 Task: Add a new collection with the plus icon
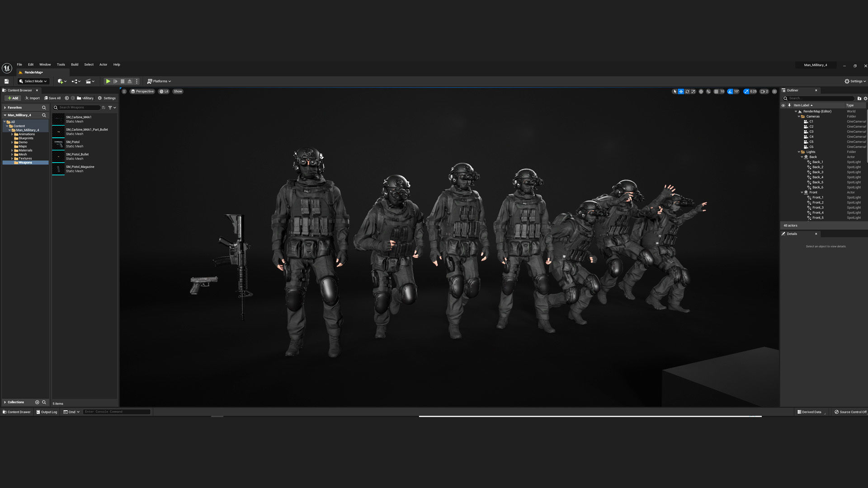tap(37, 402)
